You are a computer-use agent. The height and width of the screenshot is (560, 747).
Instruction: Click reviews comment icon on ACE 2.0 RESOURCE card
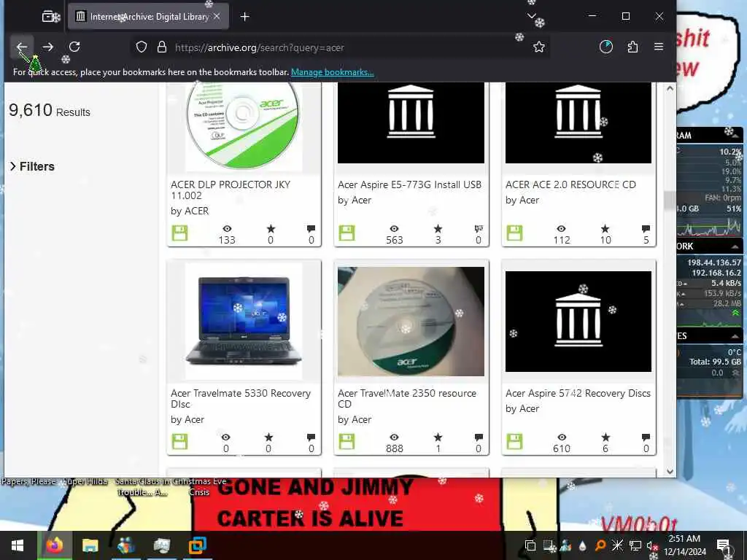click(x=646, y=229)
